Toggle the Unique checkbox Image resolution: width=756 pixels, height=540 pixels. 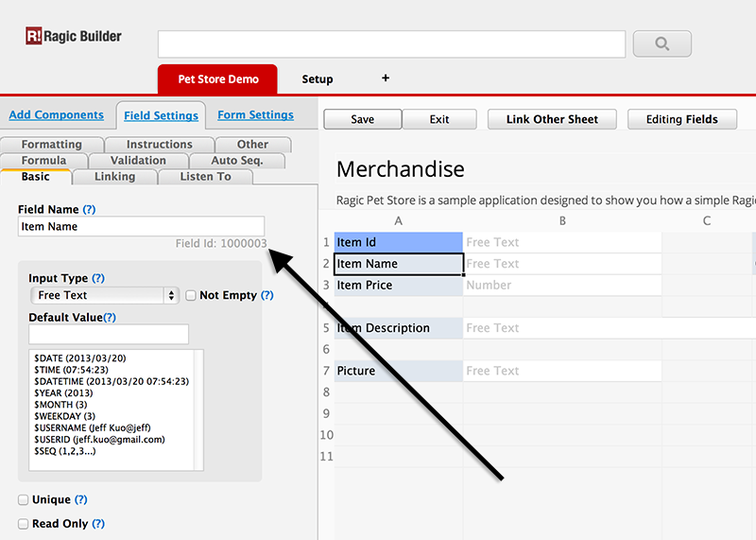click(x=23, y=499)
